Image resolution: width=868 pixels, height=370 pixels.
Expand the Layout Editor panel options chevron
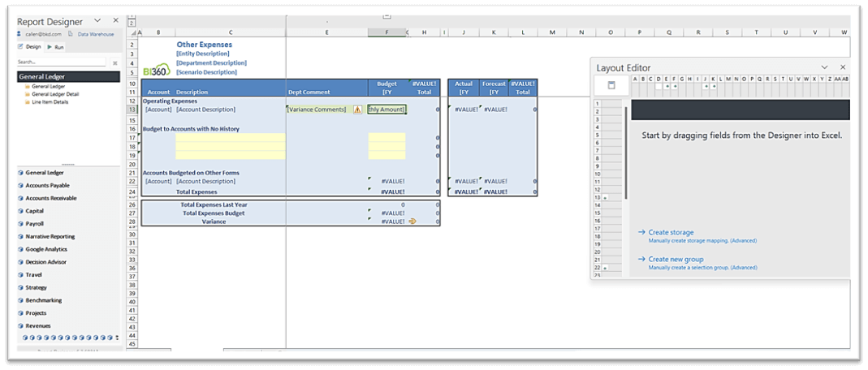point(824,67)
